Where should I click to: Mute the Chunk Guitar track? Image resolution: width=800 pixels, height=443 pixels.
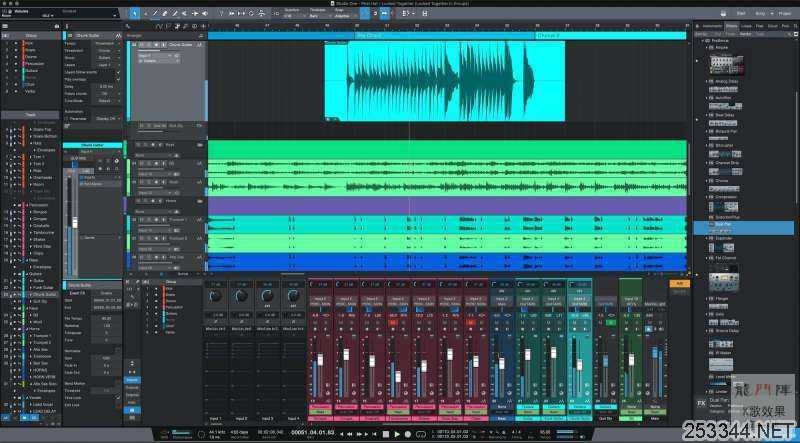click(141, 45)
